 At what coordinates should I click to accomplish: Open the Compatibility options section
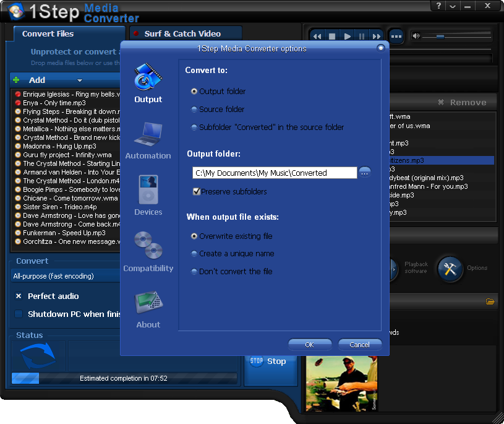click(x=148, y=251)
